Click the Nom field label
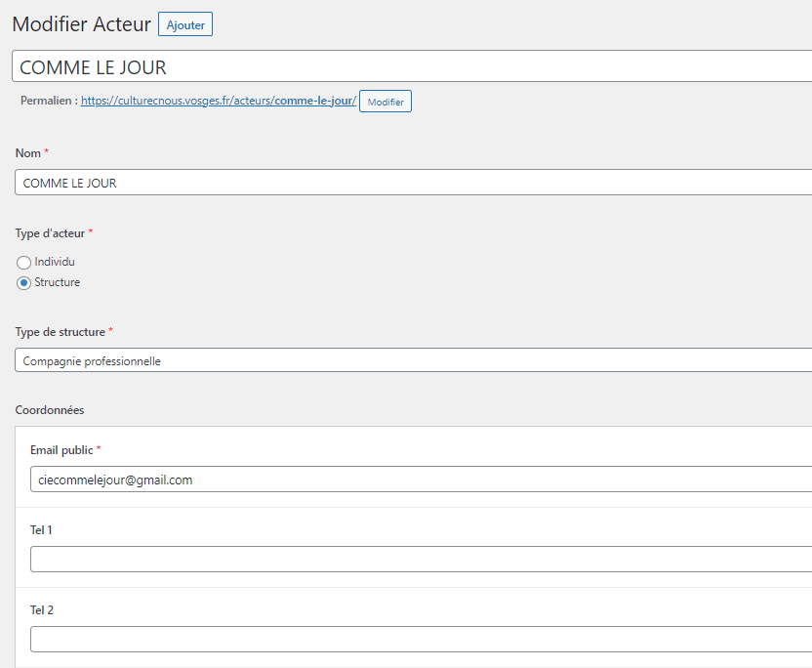812x668 pixels. click(28, 153)
